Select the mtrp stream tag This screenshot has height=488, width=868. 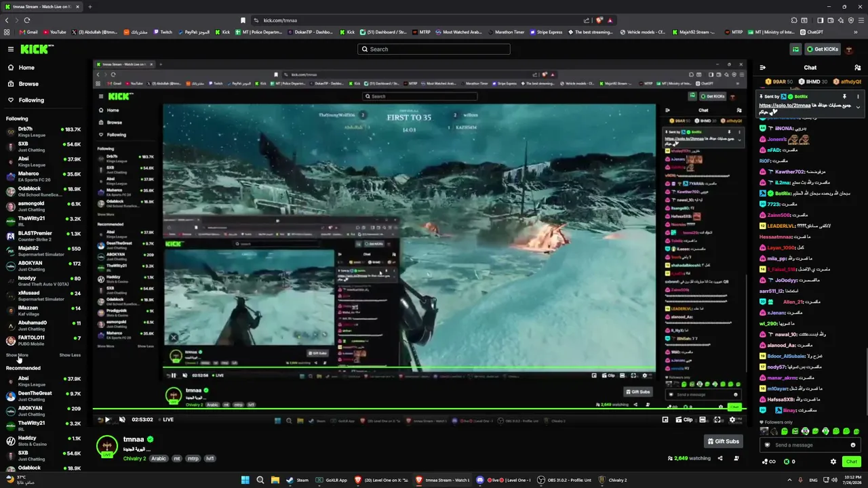click(193, 459)
